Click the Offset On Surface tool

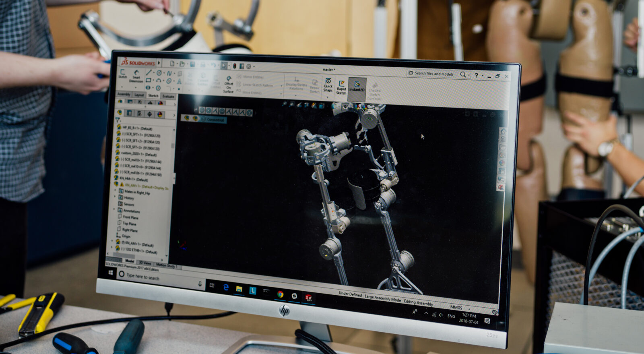click(x=229, y=85)
